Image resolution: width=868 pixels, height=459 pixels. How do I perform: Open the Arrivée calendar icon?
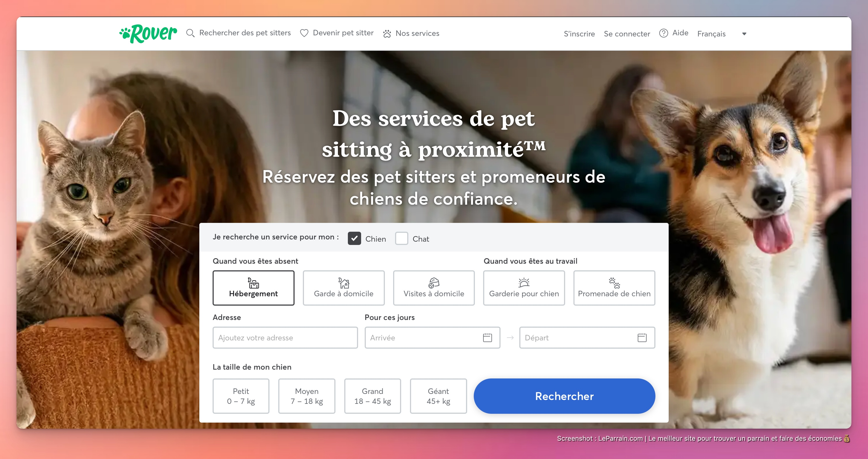[487, 337]
